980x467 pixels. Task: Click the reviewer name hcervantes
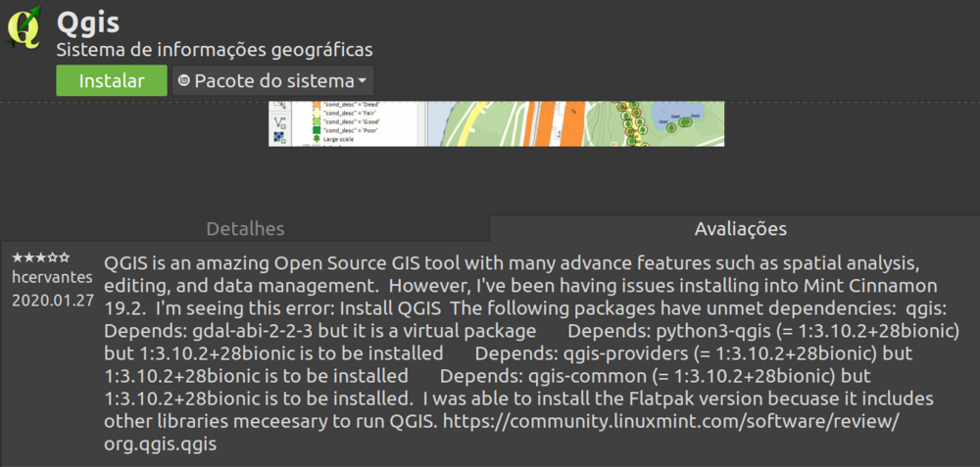51,278
